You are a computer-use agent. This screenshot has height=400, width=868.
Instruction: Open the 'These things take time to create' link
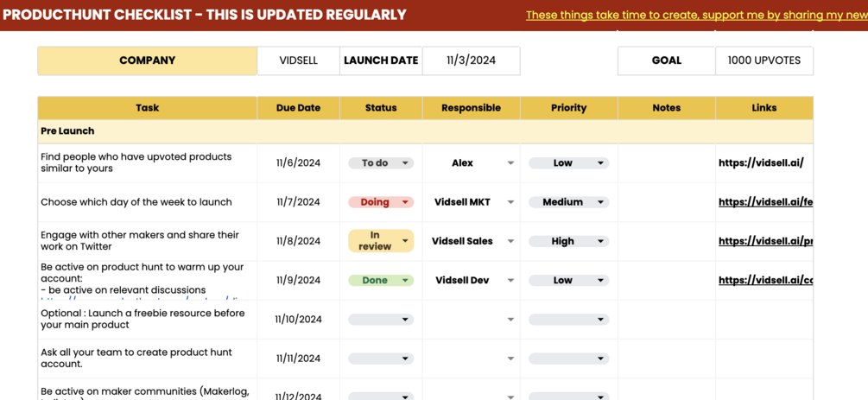[x=697, y=15]
